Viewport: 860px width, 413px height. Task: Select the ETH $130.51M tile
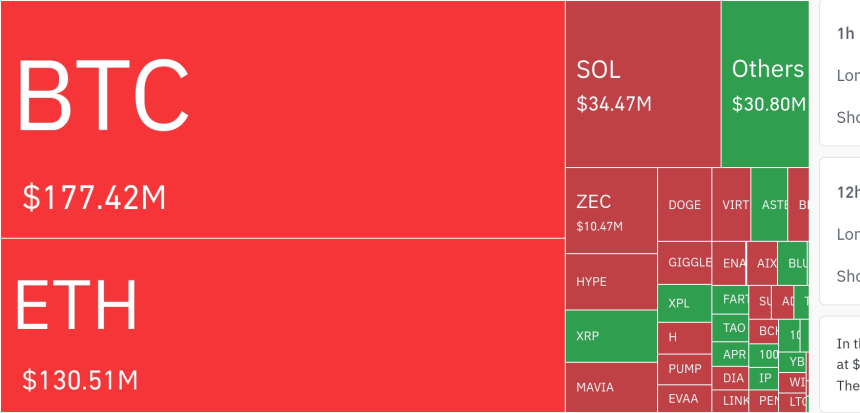click(282, 325)
